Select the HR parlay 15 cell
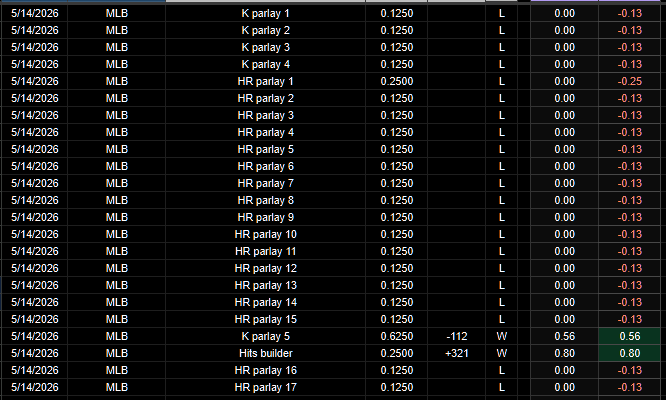 pos(265,319)
